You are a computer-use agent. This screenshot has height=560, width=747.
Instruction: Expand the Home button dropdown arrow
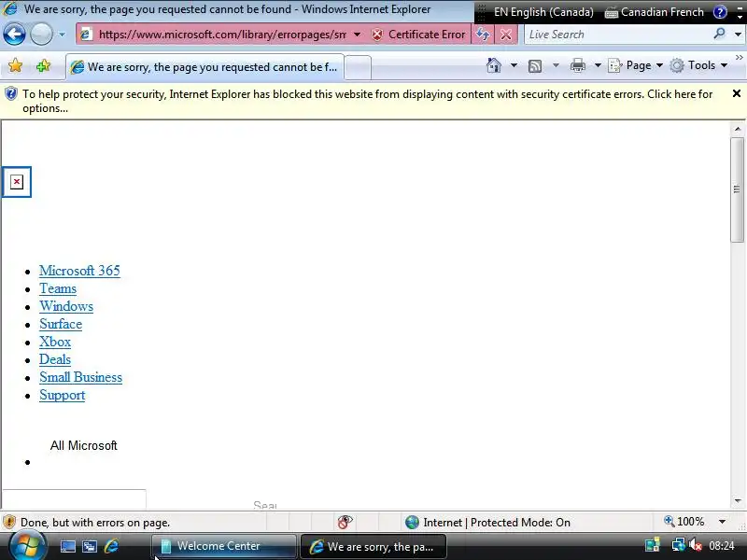pos(514,65)
